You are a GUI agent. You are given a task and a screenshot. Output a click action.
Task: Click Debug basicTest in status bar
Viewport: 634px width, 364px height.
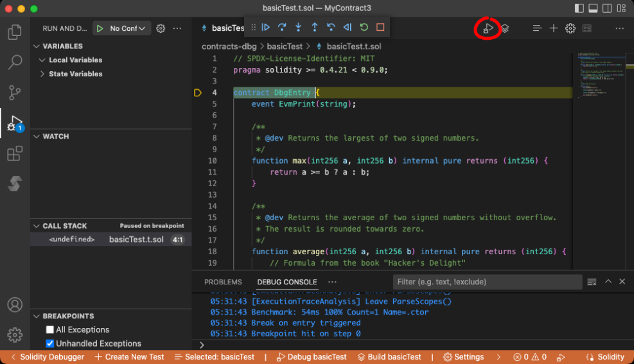click(x=312, y=357)
